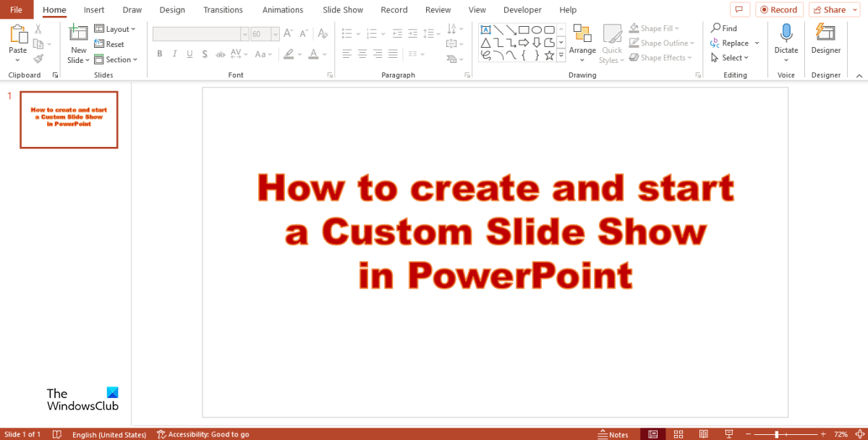Select slide 1 thumbnail in panel
This screenshot has width=868, height=440.
(69, 119)
